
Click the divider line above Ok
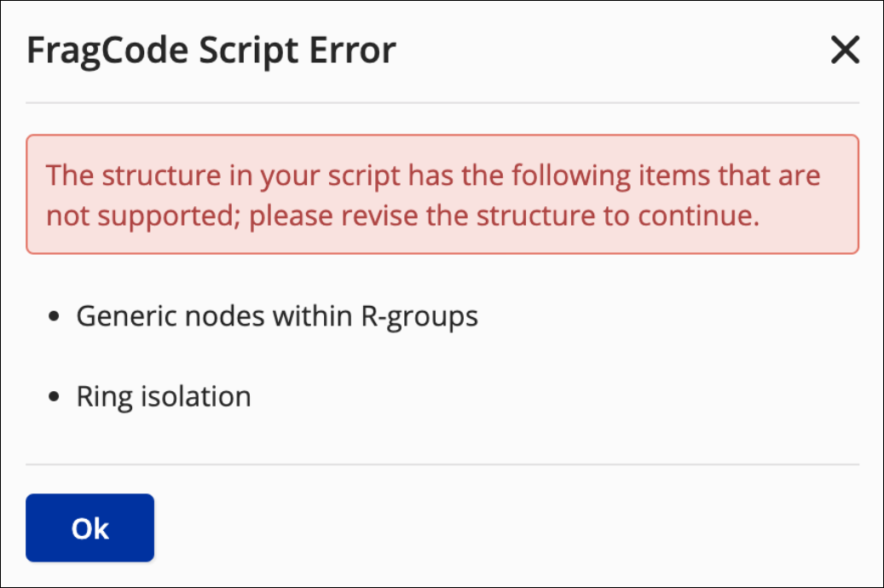pyautogui.click(x=442, y=464)
